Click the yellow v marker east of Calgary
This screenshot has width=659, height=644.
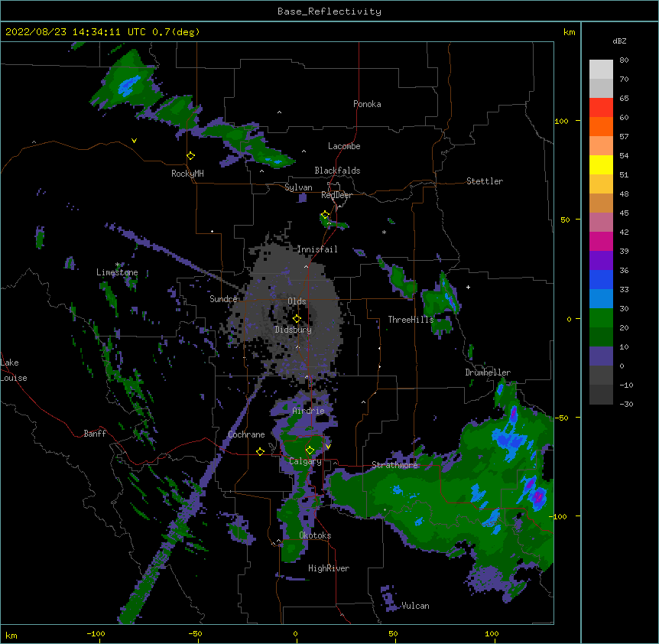pos(328,447)
